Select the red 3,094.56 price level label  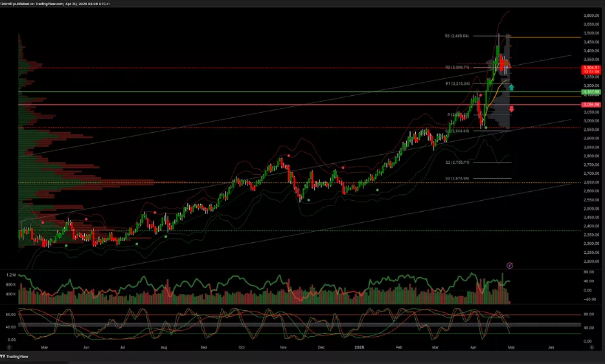pos(590,104)
